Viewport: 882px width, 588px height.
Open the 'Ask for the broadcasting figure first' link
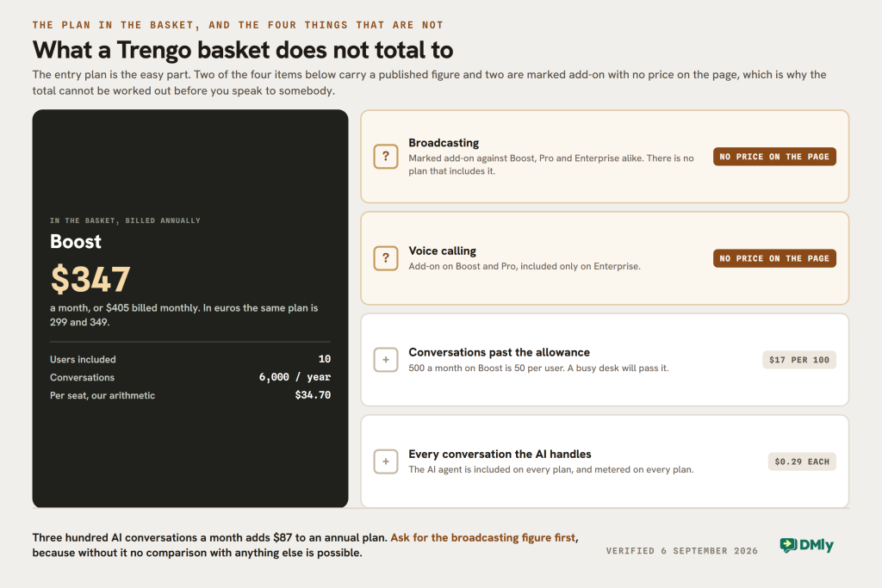(x=482, y=537)
